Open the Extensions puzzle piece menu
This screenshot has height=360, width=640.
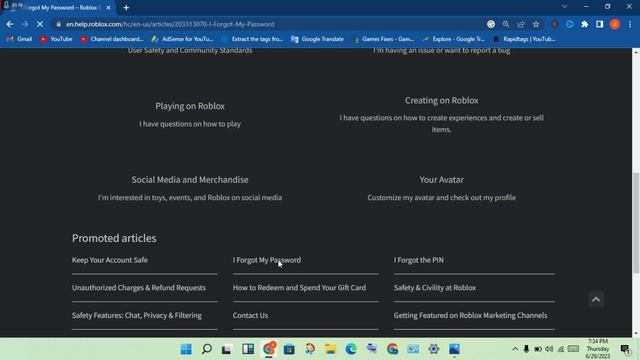click(584, 24)
